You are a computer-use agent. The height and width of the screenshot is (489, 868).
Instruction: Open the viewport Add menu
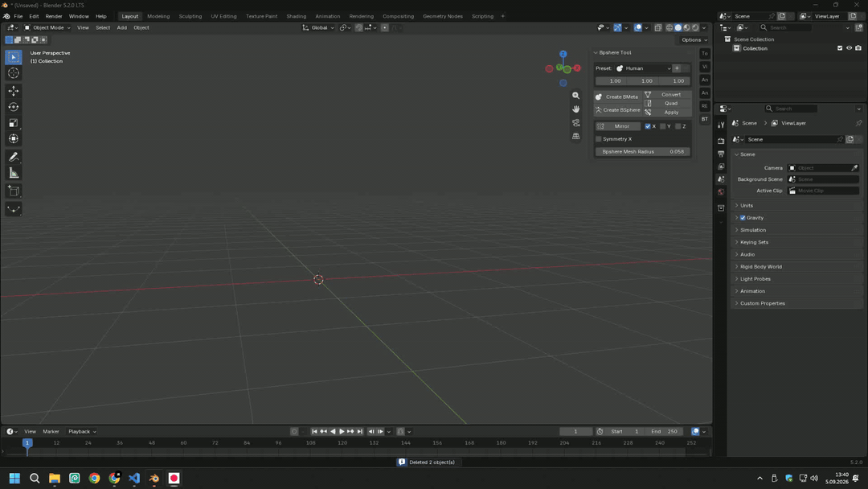[x=121, y=27]
